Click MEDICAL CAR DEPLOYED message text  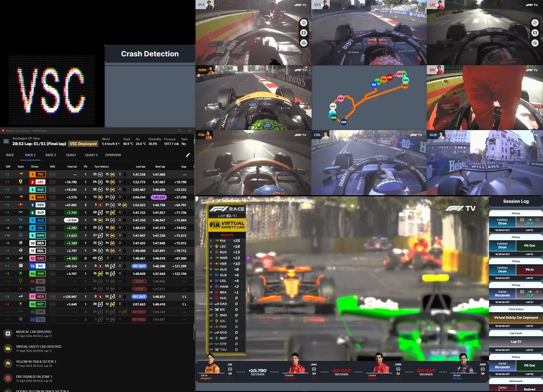(34, 332)
